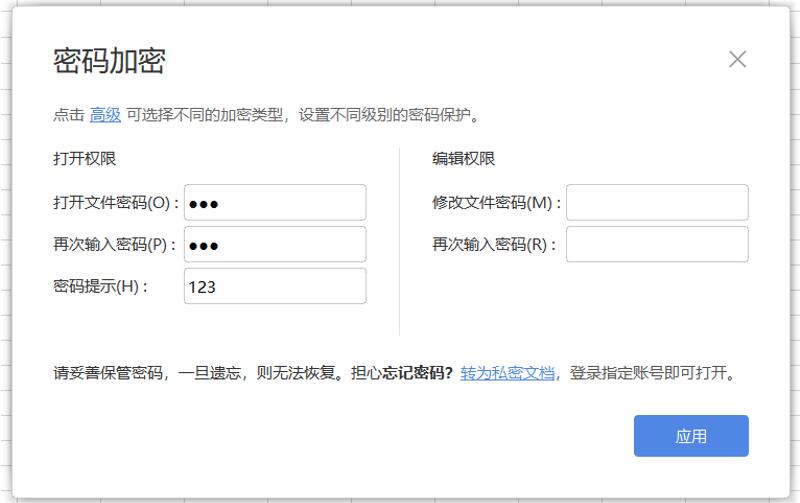Close the 密码加密 dialog

(737, 60)
